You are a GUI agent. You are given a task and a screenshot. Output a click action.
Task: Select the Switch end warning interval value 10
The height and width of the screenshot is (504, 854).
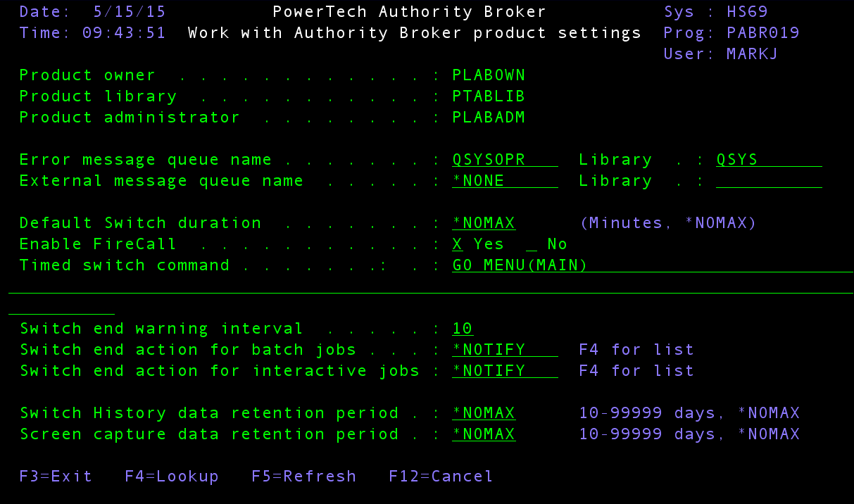[463, 329]
